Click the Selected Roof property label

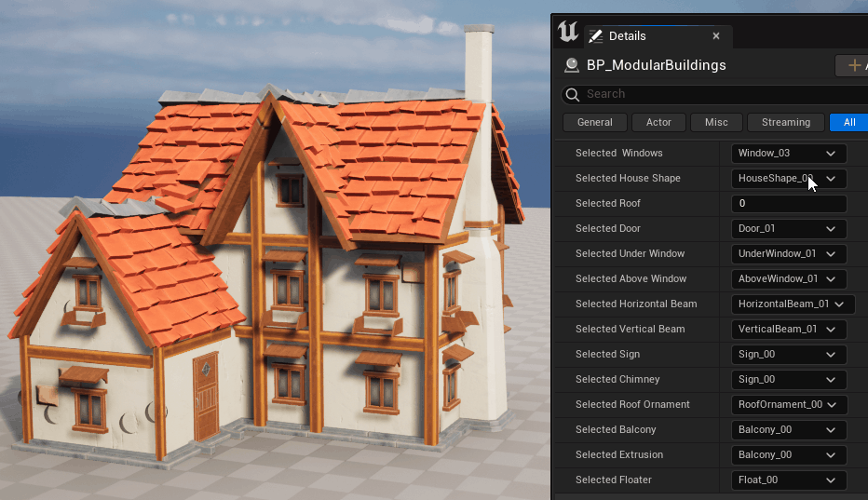pyautogui.click(x=608, y=203)
